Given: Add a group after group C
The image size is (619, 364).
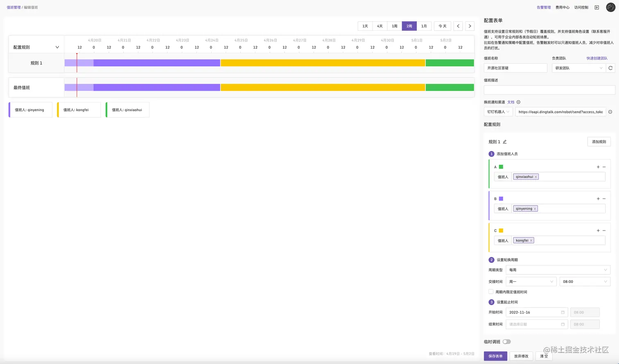Looking at the screenshot, I should click(x=598, y=231).
